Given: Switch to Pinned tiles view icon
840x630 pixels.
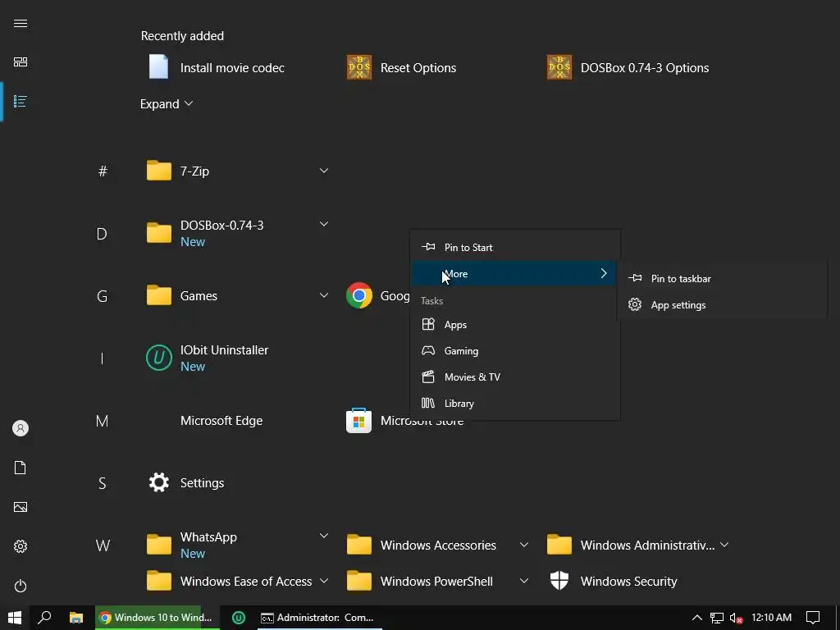Looking at the screenshot, I should point(21,62).
